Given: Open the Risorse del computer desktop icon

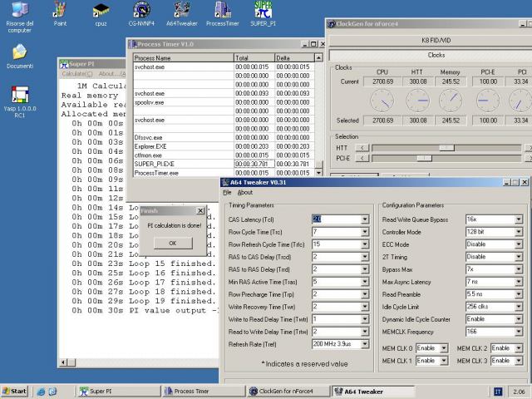Looking at the screenshot, I should pos(20,17).
